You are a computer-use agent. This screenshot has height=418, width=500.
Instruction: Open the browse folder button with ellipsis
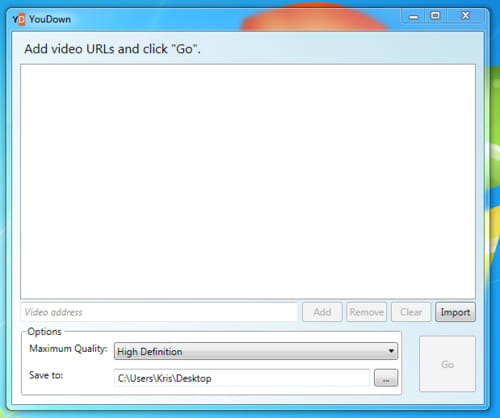[x=386, y=378]
